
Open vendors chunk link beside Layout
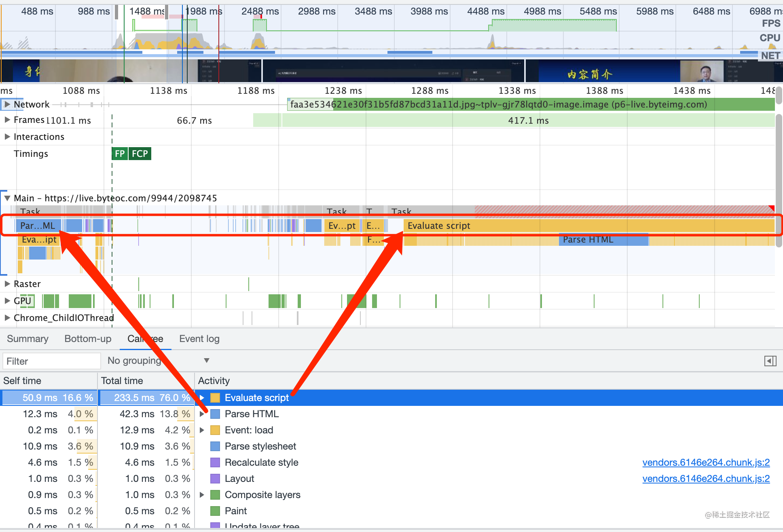point(706,479)
